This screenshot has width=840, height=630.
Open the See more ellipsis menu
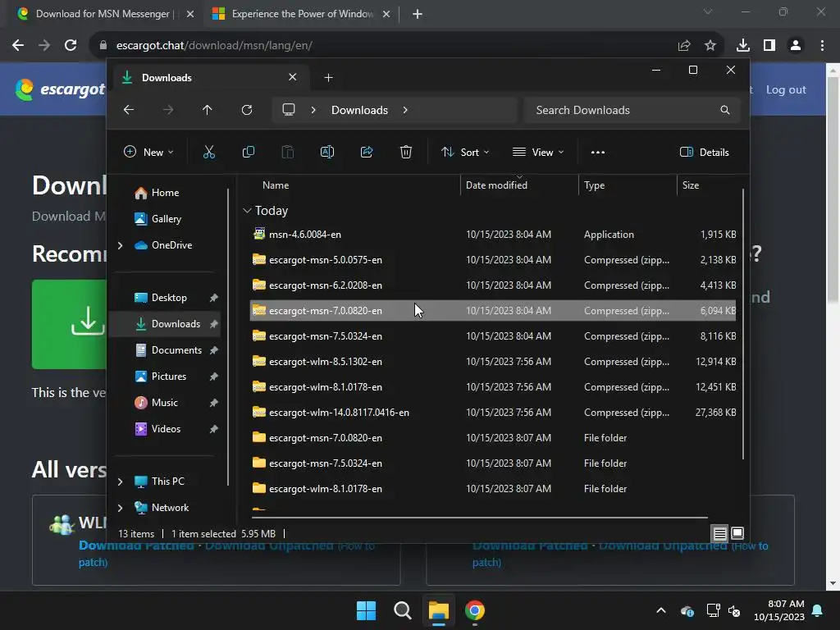(x=597, y=152)
